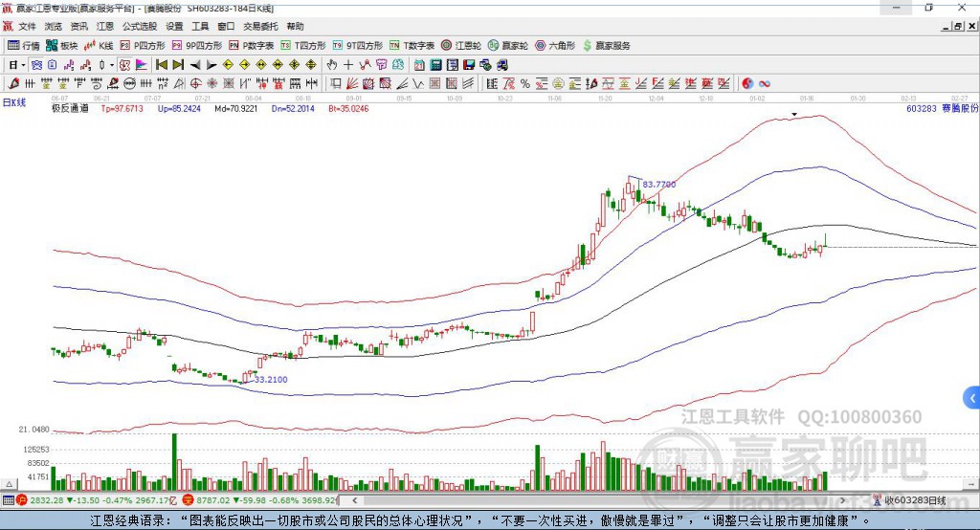Expand the blue side panel chevron
980x530 pixels.
972,398
